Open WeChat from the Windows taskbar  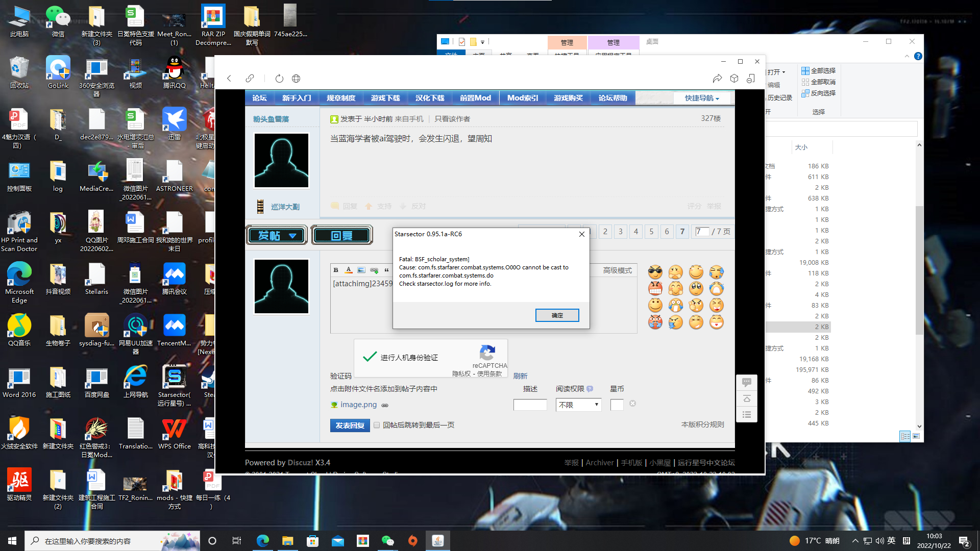point(388,541)
